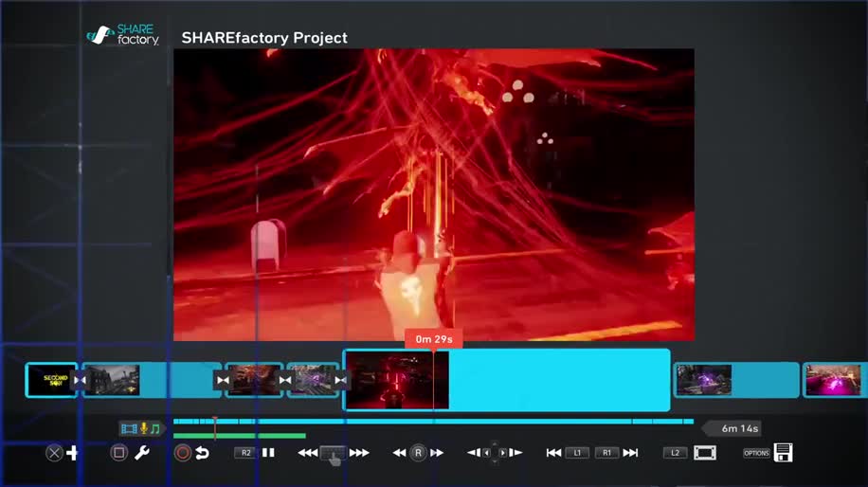Viewport: 868px width, 487px height.
Task: Click the plus add-content icon
Action: (x=73, y=453)
